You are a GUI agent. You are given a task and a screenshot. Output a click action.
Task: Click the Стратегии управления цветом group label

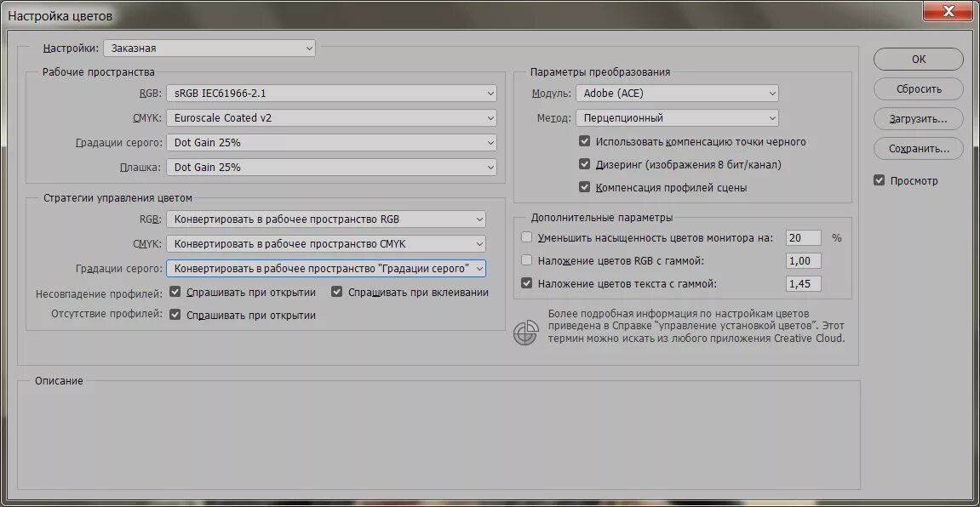(x=118, y=198)
